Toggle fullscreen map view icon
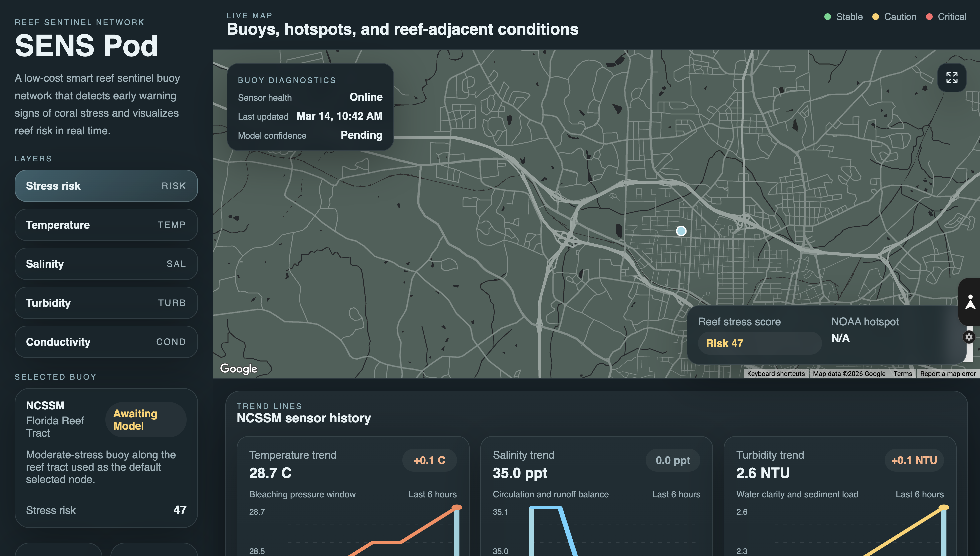This screenshot has width=980, height=556. pos(951,78)
